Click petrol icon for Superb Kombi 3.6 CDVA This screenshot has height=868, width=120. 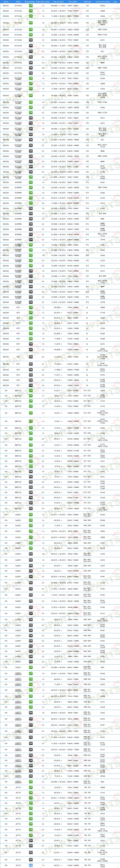click(x=31, y=266)
